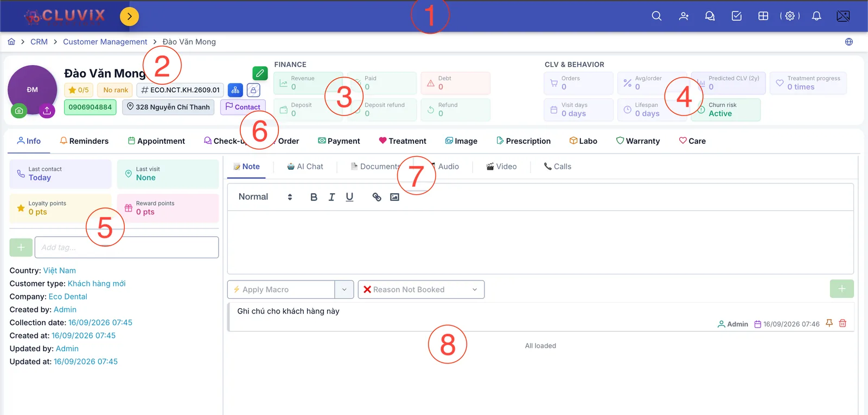
Task: Open the settings gear icon in header
Action: coord(790,16)
